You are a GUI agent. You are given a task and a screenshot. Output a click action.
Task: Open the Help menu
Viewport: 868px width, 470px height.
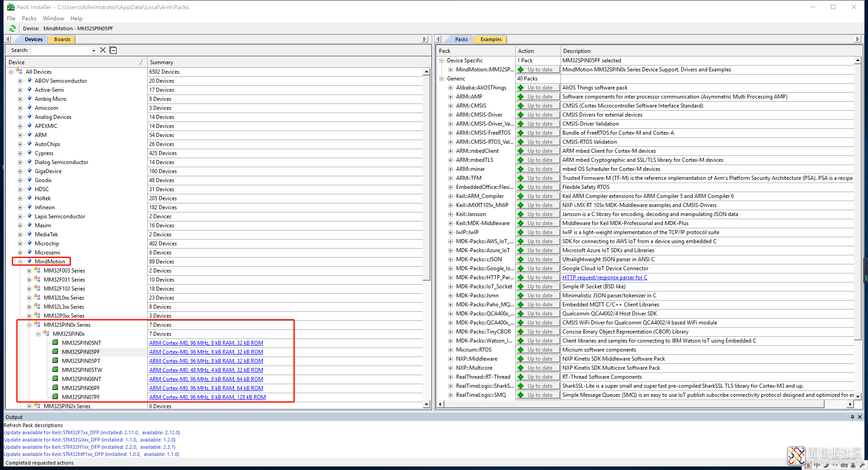click(76, 19)
